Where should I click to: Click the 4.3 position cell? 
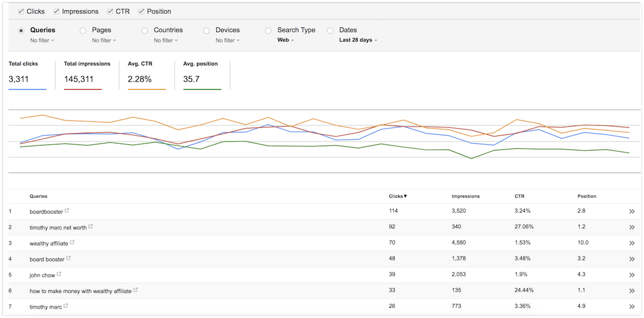click(x=581, y=275)
